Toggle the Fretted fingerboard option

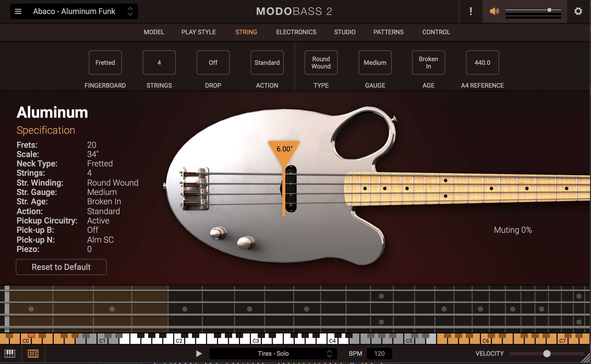[x=105, y=62]
